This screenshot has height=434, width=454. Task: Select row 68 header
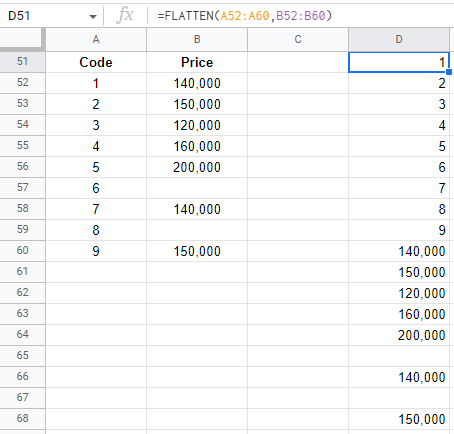[22, 419]
